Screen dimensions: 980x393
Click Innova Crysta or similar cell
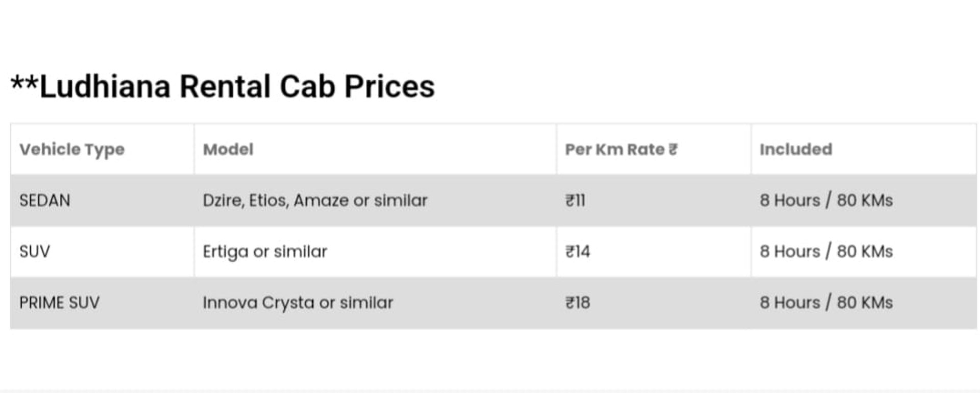click(x=298, y=303)
